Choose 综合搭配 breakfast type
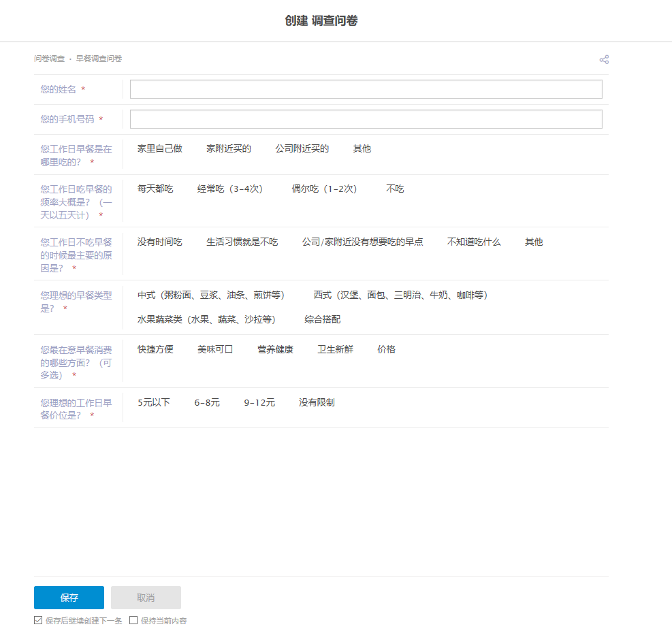 click(x=322, y=319)
